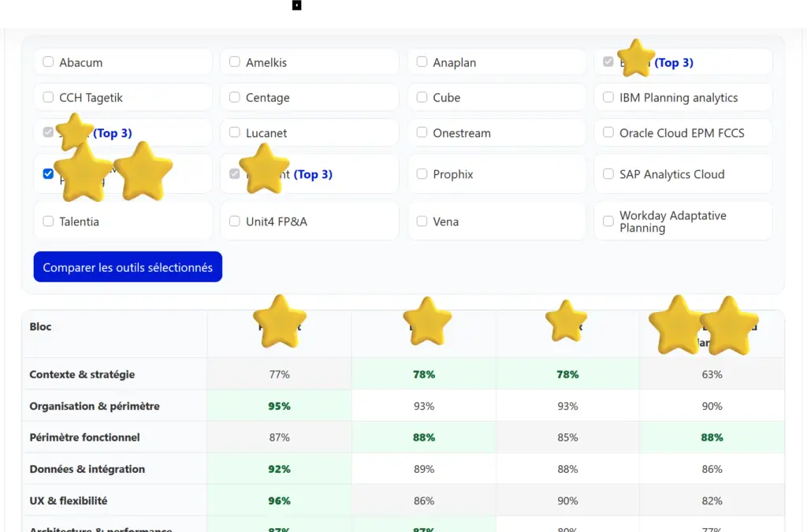Click 89% in Données & intégration row

point(424,469)
